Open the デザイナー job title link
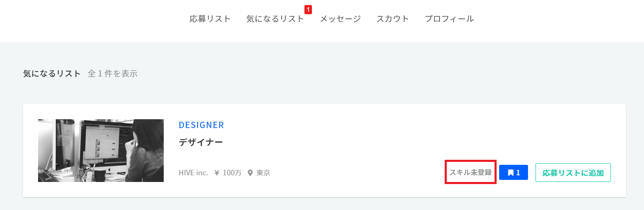The width and height of the screenshot is (644, 210). tap(201, 143)
